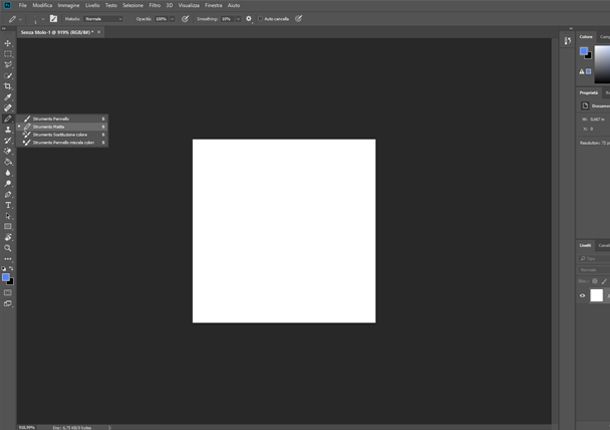Expand the Smoothing value dropdown
The width and height of the screenshot is (610, 430).
[x=238, y=19]
